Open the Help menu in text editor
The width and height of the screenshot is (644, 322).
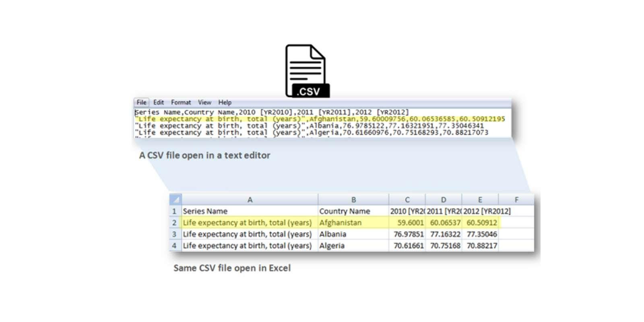pos(225,103)
